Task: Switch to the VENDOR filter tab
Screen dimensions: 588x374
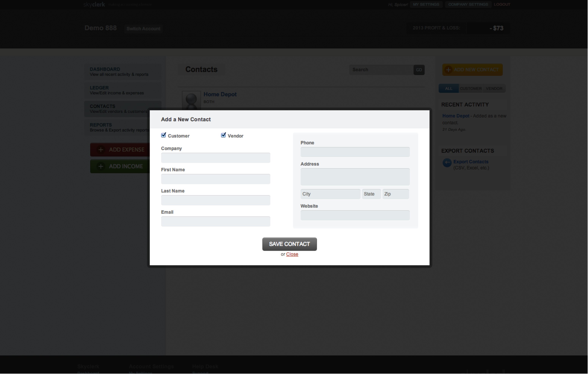Action: pyautogui.click(x=494, y=88)
